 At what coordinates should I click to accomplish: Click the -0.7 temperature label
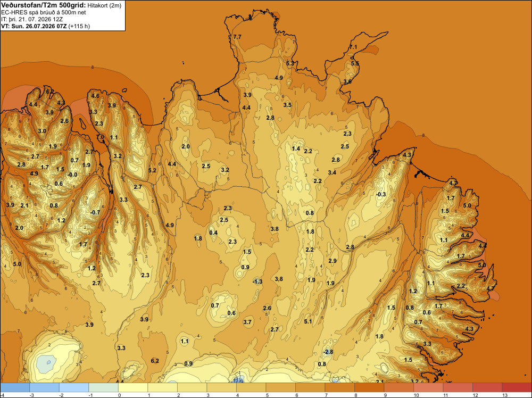(x=95, y=212)
